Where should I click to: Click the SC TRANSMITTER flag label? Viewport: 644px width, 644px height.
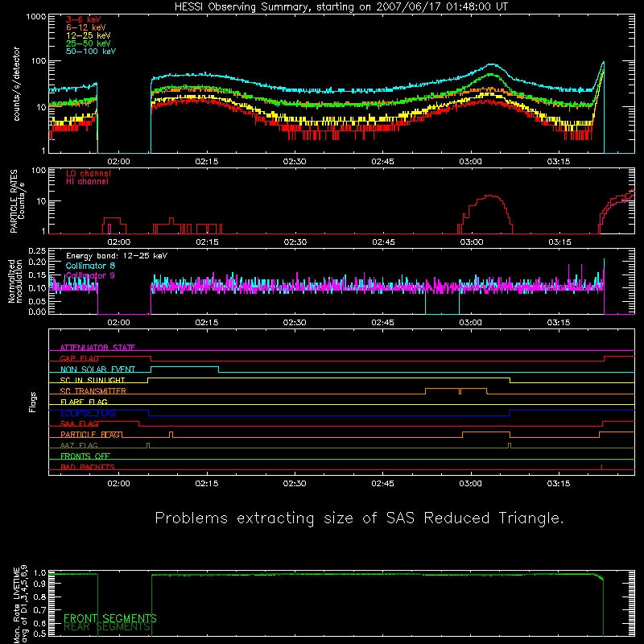pos(93,391)
